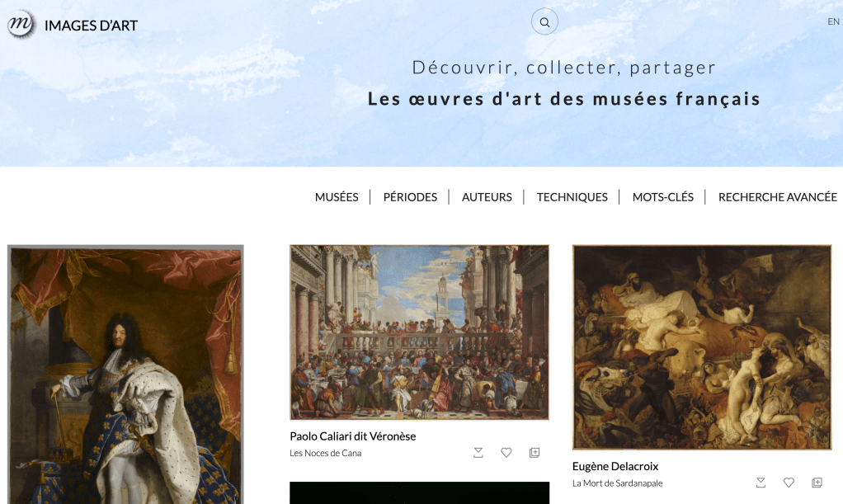Screen dimensions: 843x504
Task: Select the Techniques menu item
Action: 572,197
